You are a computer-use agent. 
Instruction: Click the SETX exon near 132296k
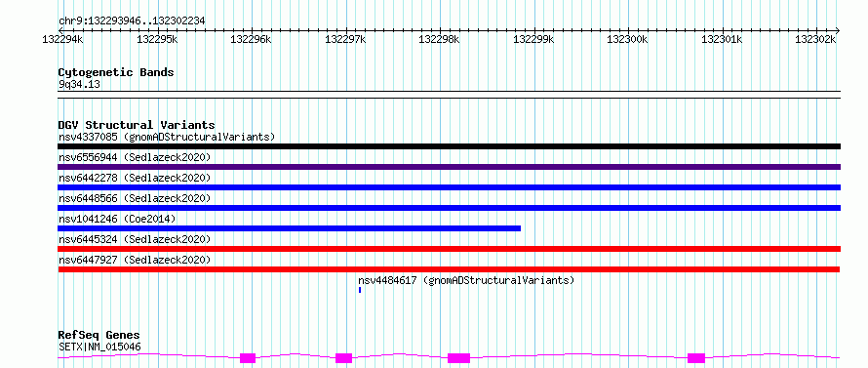[x=248, y=358]
